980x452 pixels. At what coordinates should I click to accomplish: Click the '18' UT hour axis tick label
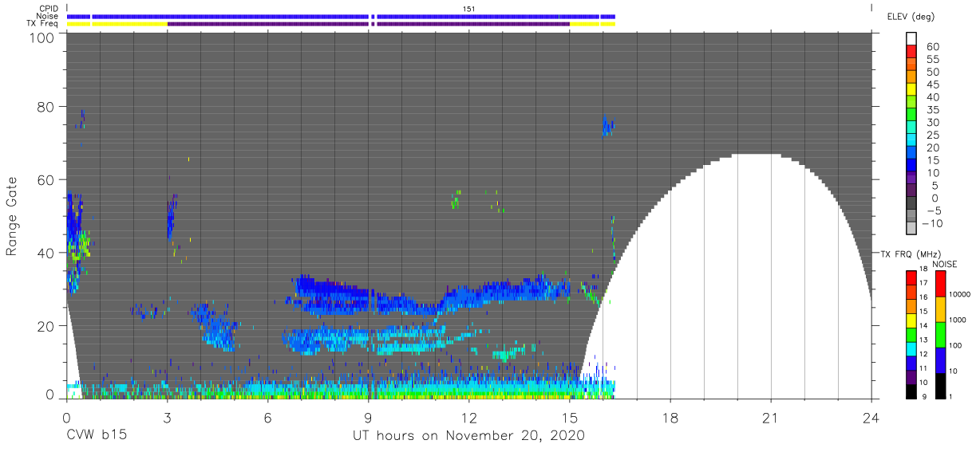point(670,417)
